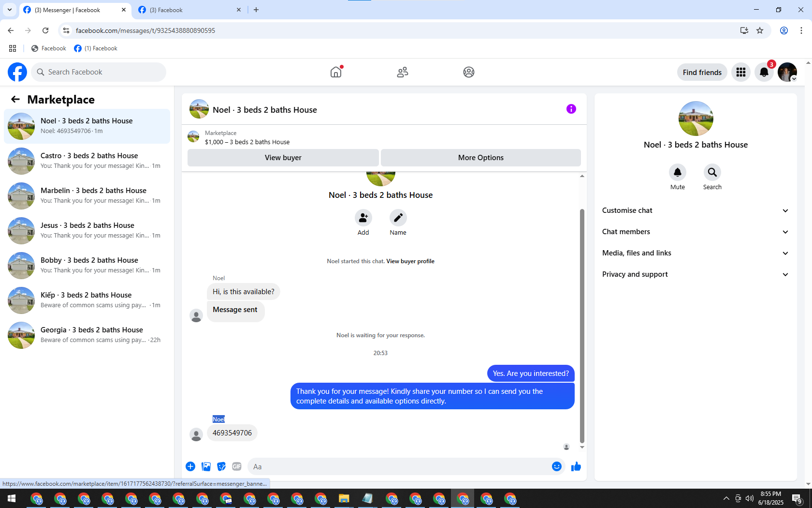Screen dimensions: 812x508
Task: Open more actions plus icon in composer
Action: 190,466
